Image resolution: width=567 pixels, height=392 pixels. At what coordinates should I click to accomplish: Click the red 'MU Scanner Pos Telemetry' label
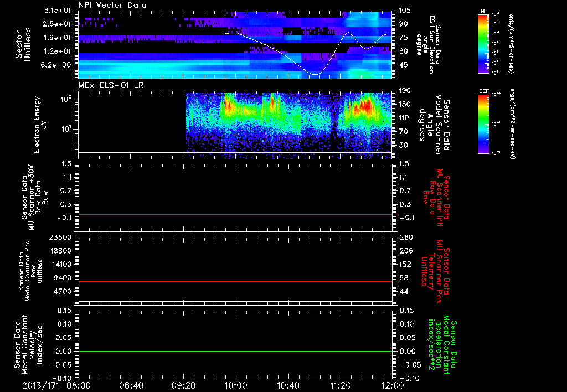click(x=436, y=271)
